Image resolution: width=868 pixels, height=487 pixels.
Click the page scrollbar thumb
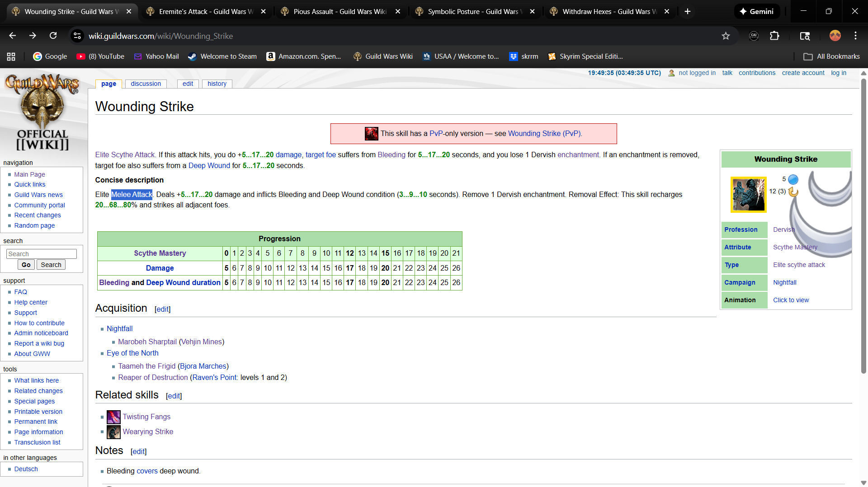click(863, 226)
